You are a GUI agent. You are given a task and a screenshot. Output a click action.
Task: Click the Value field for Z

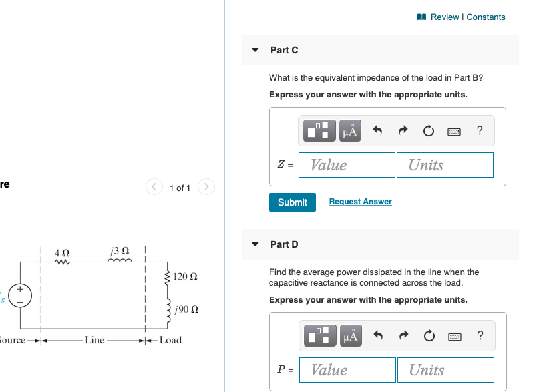coord(347,164)
